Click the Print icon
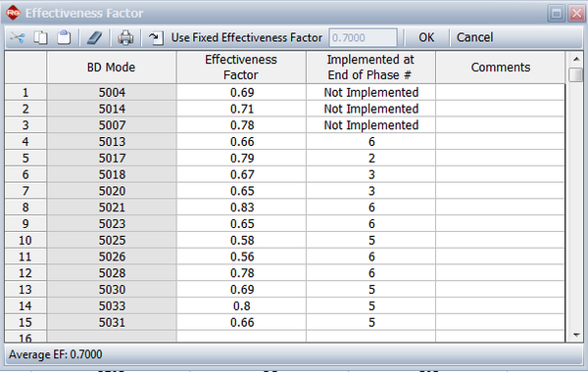Image resolution: width=588 pixels, height=372 pixels. click(125, 38)
